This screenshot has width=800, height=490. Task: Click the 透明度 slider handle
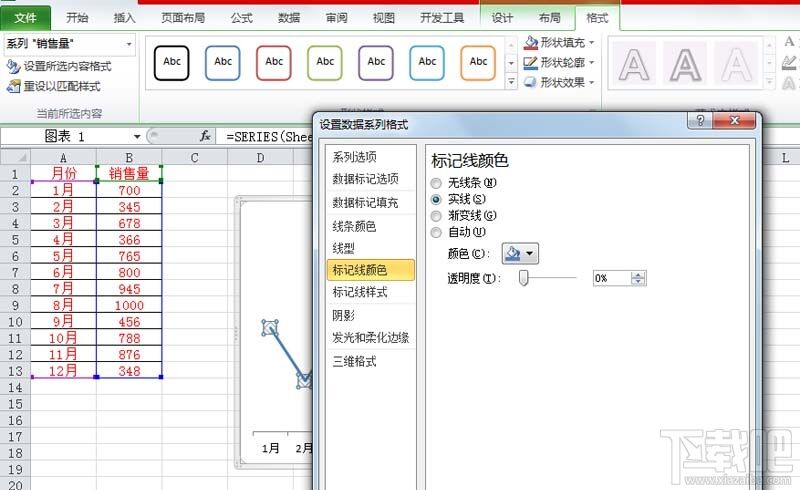tap(523, 278)
